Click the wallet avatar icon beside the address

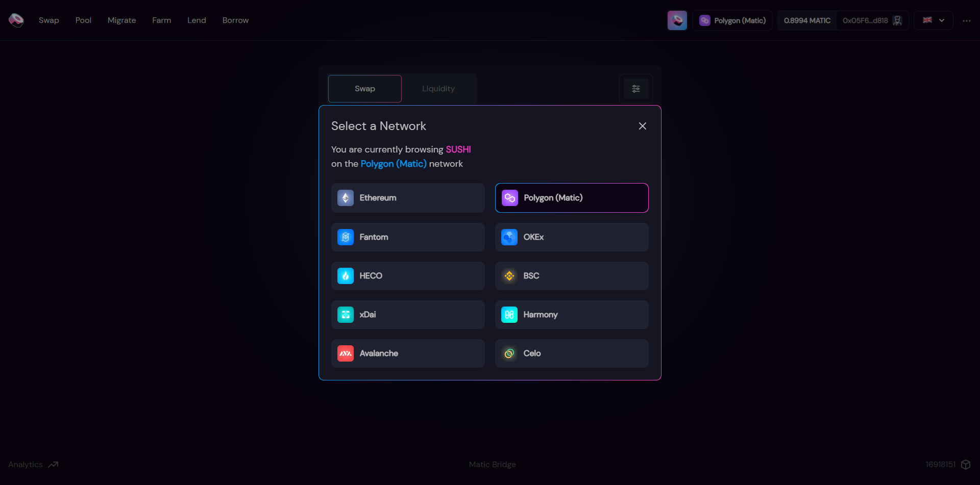897,20
